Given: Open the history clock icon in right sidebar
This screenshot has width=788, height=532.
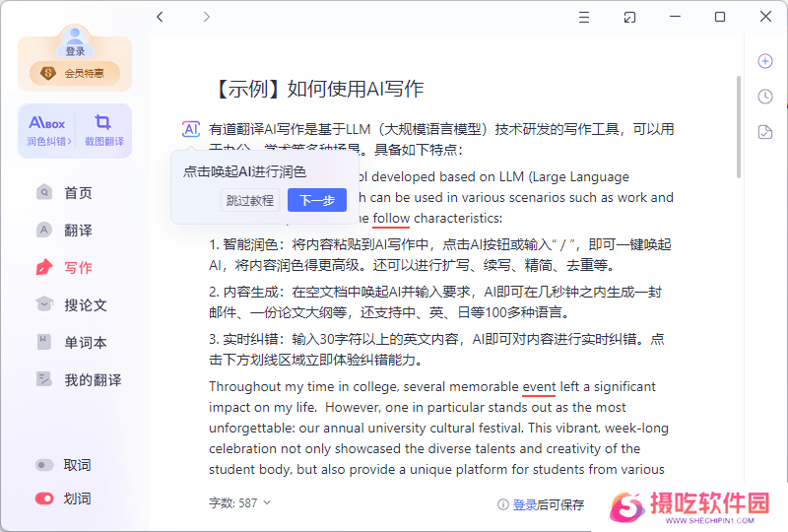Looking at the screenshot, I should click(765, 97).
